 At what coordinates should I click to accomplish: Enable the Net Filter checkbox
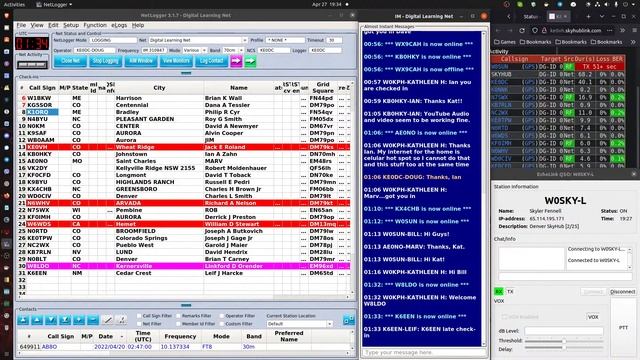(x=139, y=324)
